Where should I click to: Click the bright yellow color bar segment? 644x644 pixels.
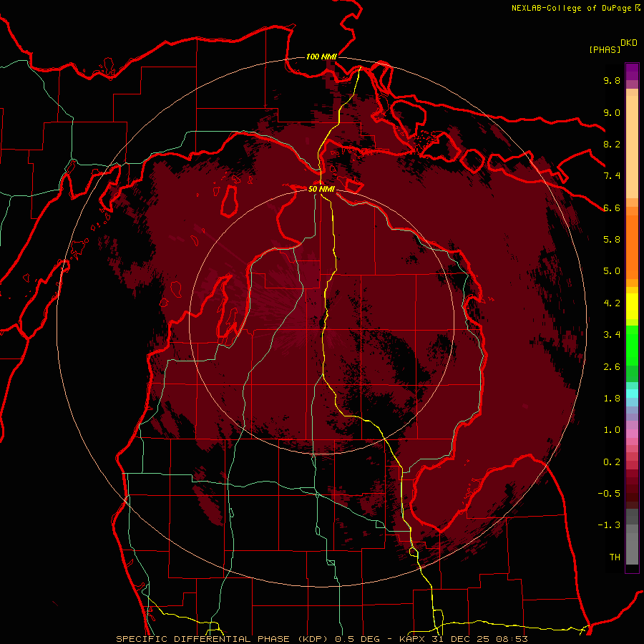pyautogui.click(x=632, y=306)
